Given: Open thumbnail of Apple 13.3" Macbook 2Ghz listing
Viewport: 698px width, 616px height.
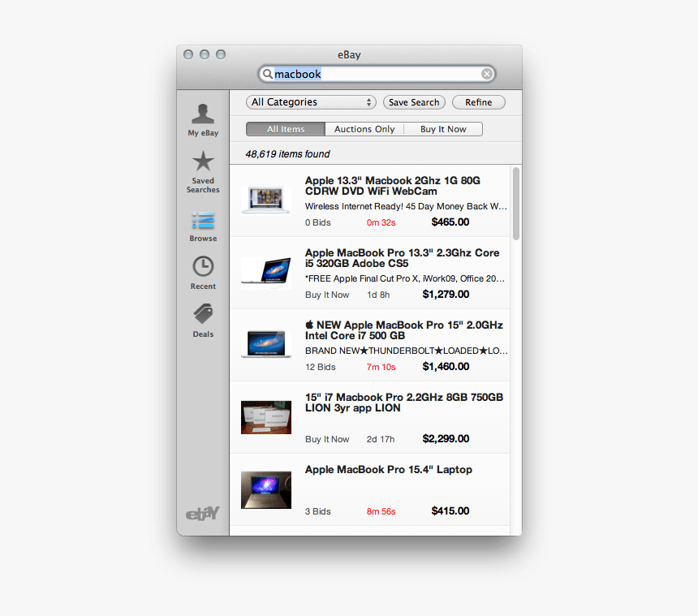Looking at the screenshot, I should coord(266,200).
